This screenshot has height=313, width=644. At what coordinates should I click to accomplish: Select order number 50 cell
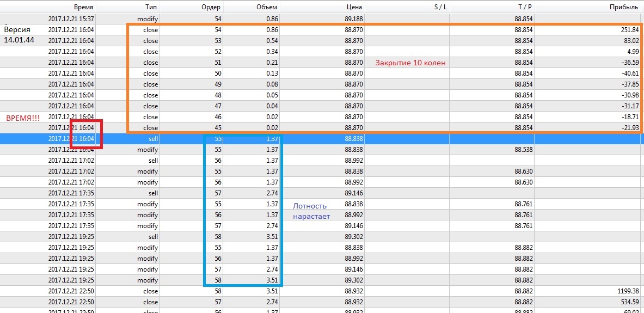[218, 73]
